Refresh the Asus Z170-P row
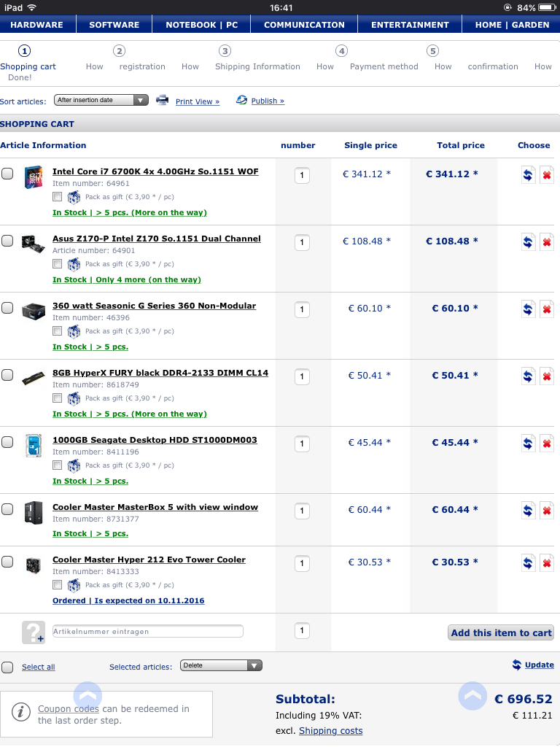 pos(528,242)
